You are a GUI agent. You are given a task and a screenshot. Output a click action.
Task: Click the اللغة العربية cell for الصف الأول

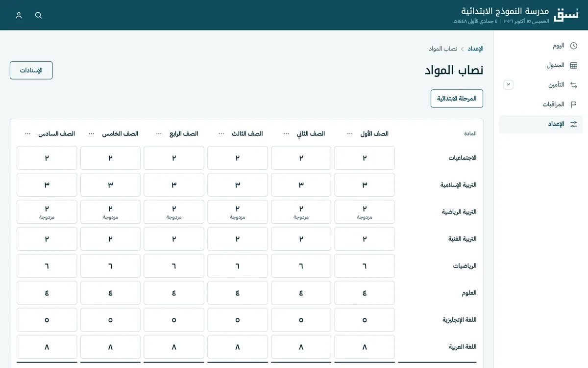click(x=365, y=347)
